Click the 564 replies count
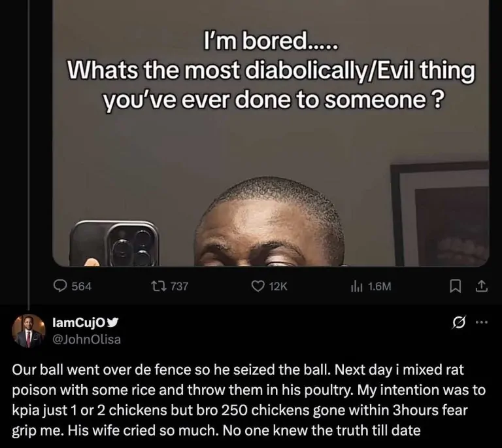 coord(82,286)
